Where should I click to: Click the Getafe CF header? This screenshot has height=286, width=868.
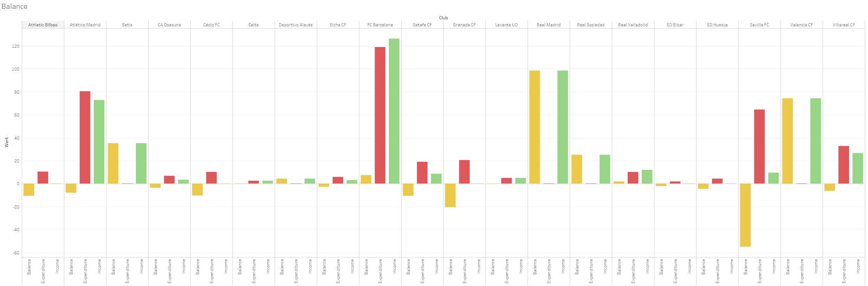click(x=422, y=25)
